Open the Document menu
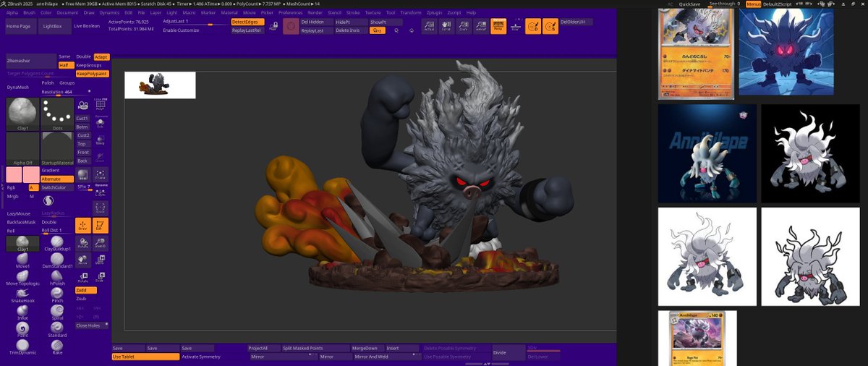This screenshot has width=868, height=366. click(67, 12)
